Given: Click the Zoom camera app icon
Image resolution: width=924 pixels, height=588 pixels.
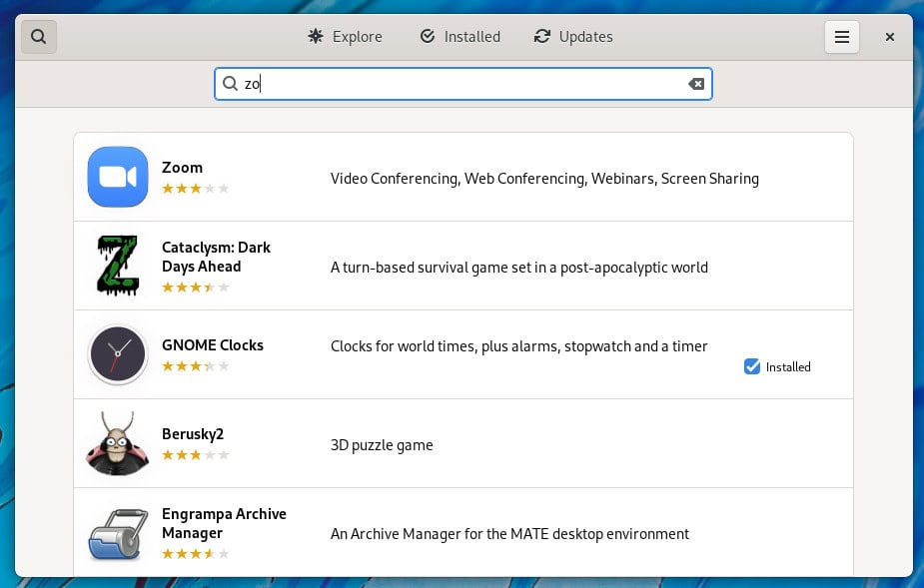Looking at the screenshot, I should coord(118,177).
